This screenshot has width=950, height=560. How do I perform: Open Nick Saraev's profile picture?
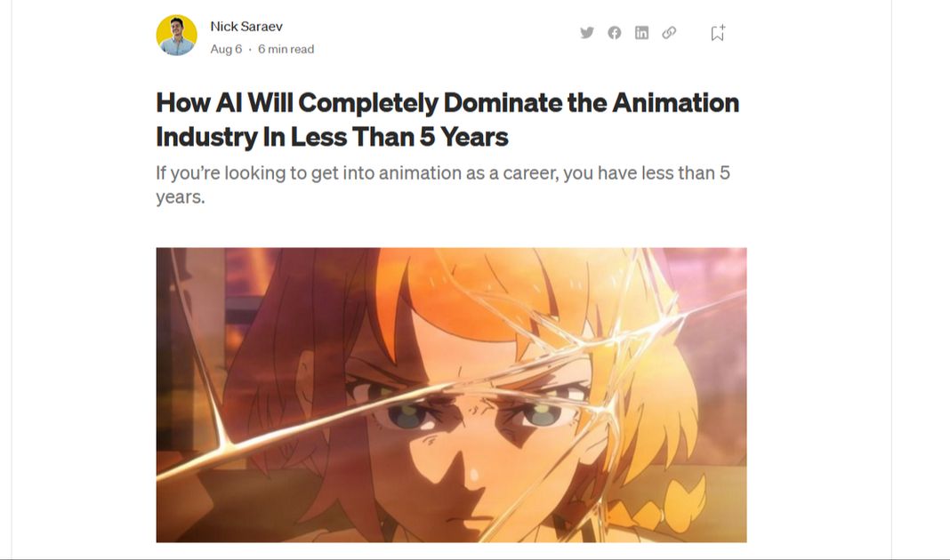[177, 36]
